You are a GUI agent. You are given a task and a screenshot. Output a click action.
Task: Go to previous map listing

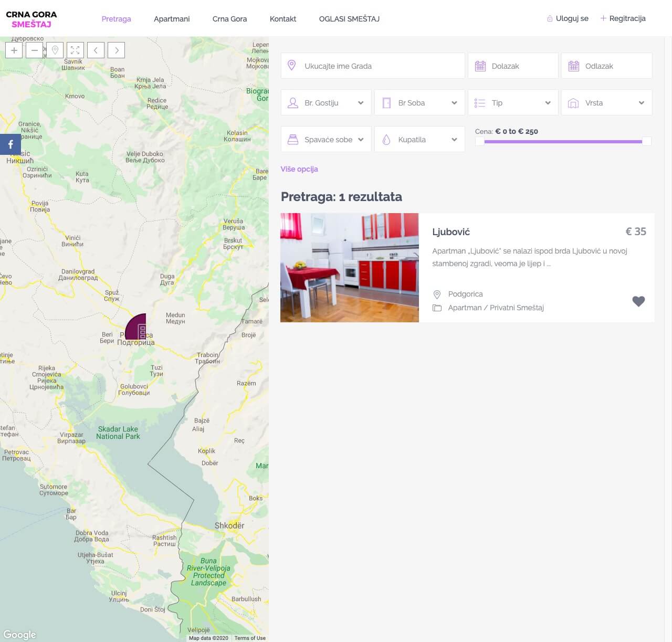[96, 50]
